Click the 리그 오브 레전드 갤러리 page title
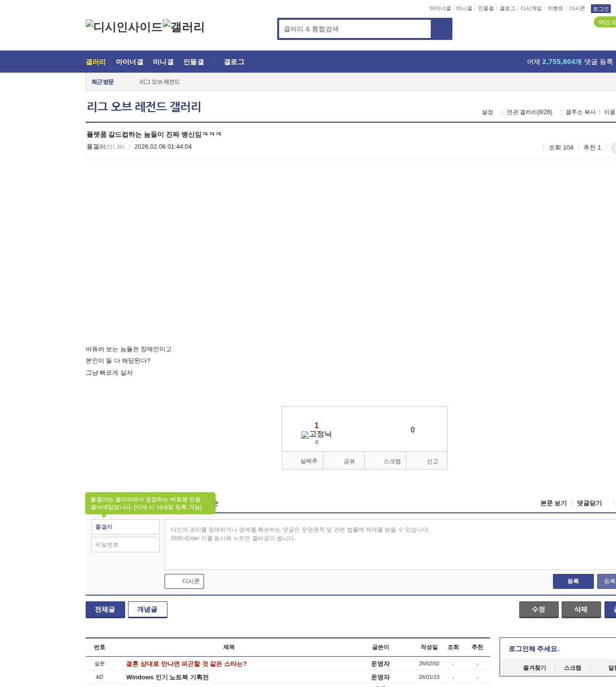 (x=144, y=107)
